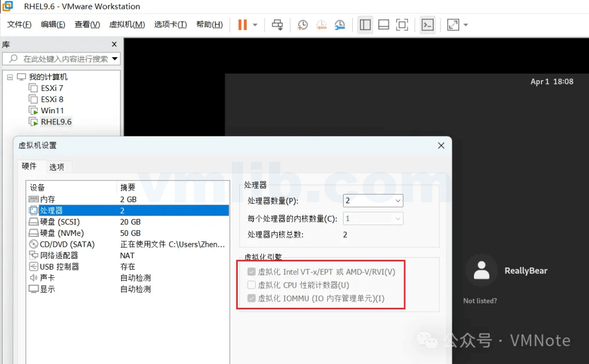
Task: Collapse the 我的计算机 tree node
Action: coord(9,76)
